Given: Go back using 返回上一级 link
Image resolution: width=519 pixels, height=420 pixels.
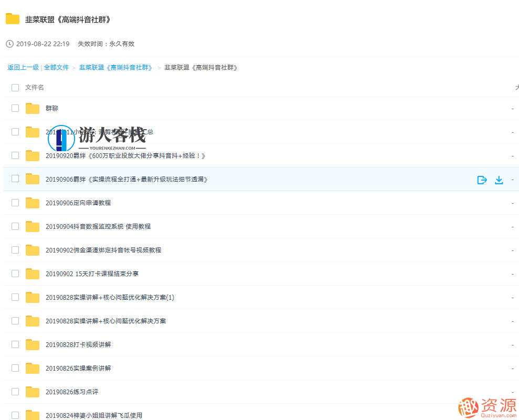Looking at the screenshot, I should (x=23, y=67).
